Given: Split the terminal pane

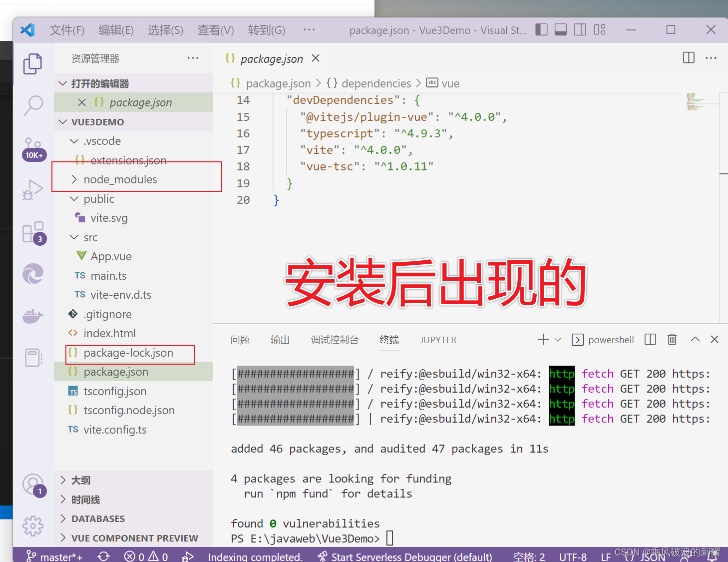Looking at the screenshot, I should [x=650, y=340].
